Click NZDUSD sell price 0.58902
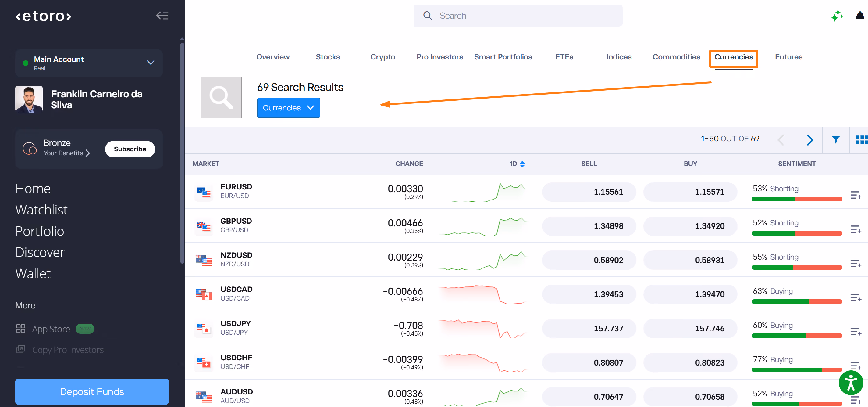868x407 pixels. tap(589, 260)
